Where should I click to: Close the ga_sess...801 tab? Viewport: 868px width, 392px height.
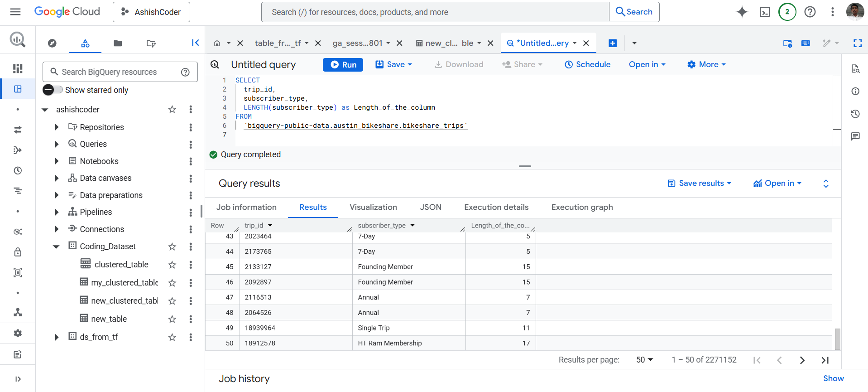[x=399, y=43]
